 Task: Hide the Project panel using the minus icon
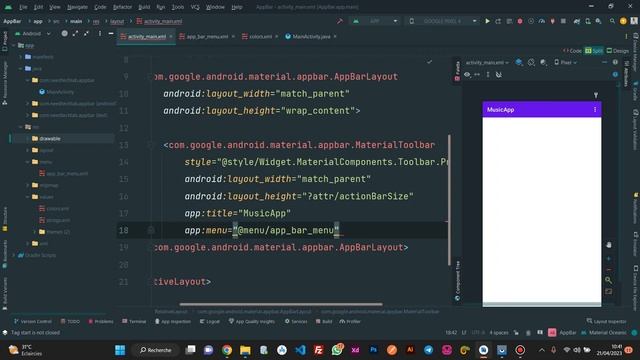(x=111, y=33)
